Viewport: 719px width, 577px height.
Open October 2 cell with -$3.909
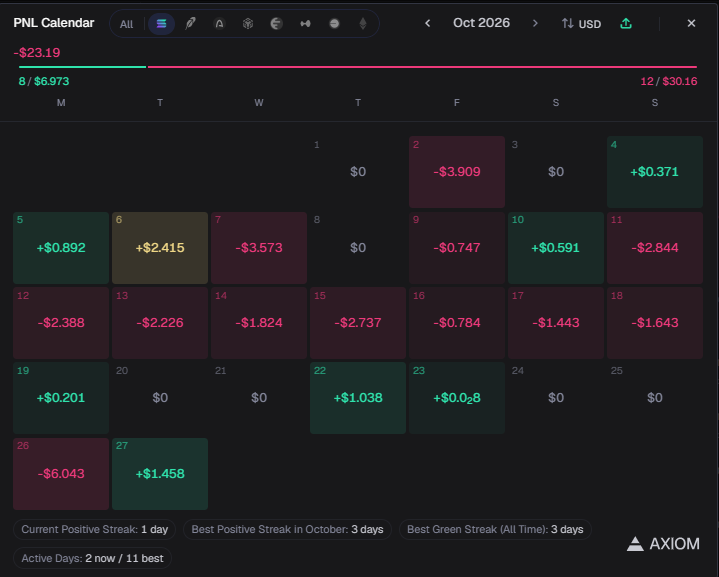pyautogui.click(x=457, y=172)
